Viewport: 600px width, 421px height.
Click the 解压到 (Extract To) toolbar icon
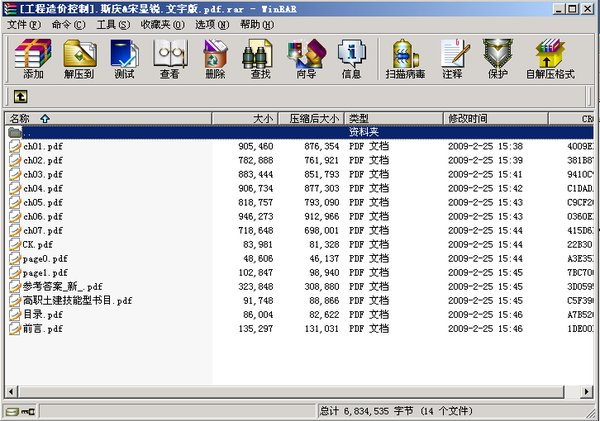79,59
